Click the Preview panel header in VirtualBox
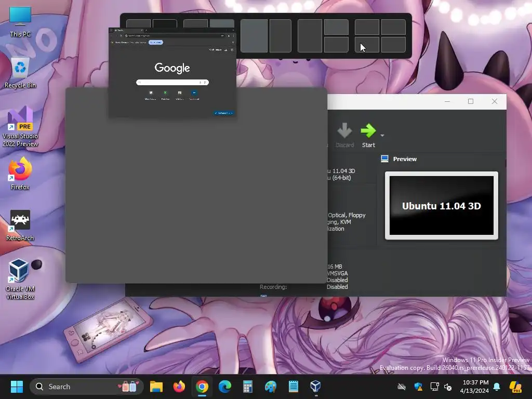This screenshot has width=532, height=399. (399, 159)
